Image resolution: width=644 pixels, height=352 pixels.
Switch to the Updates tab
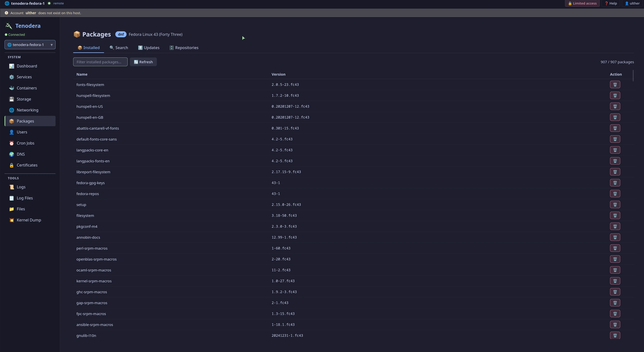point(149,48)
